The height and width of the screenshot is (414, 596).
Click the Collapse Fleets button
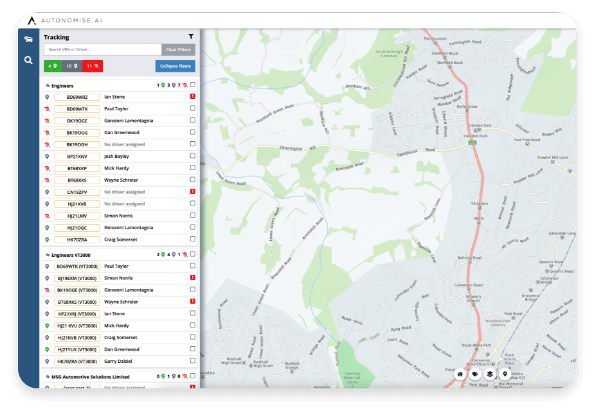(x=175, y=66)
